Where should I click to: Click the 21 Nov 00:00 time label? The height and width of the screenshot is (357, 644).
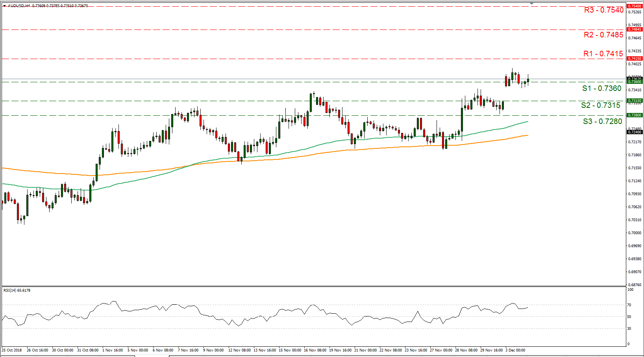click(366, 350)
